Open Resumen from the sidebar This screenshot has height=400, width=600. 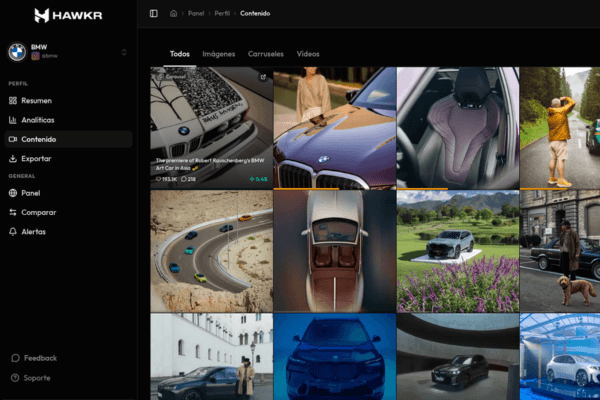coord(36,101)
